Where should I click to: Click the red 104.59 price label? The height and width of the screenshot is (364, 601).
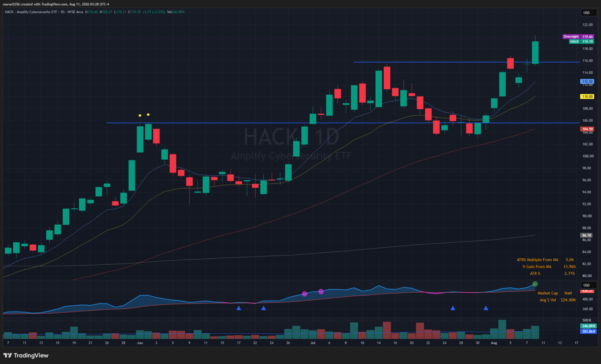pyautogui.click(x=587, y=129)
